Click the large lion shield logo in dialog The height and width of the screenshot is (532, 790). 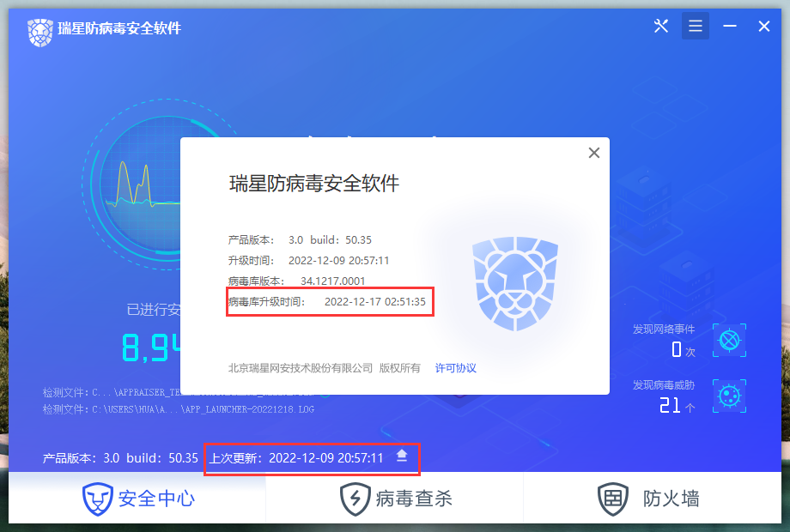tap(515, 283)
